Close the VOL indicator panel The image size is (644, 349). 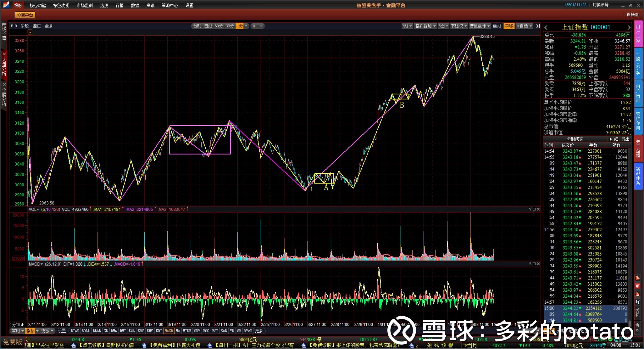538,209
